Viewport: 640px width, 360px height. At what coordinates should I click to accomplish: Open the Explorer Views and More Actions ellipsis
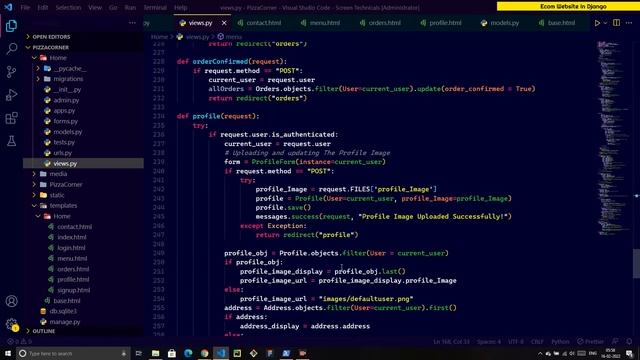coord(132,23)
